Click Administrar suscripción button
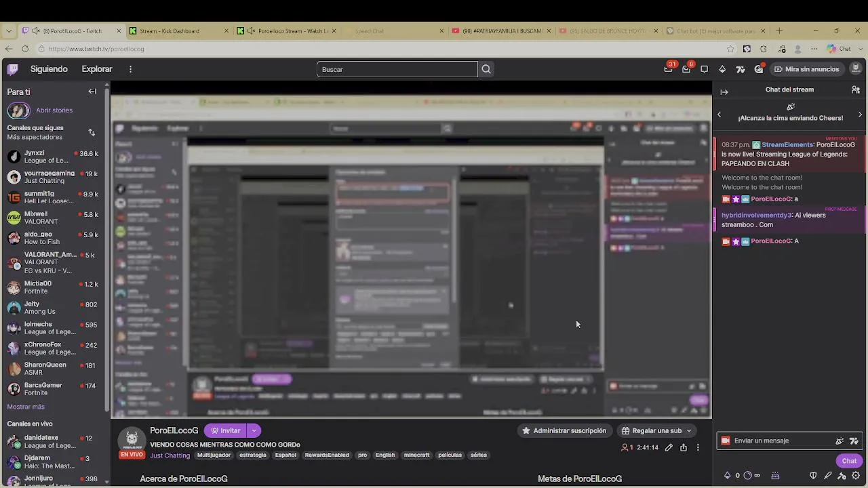The image size is (868, 488). (564, 430)
